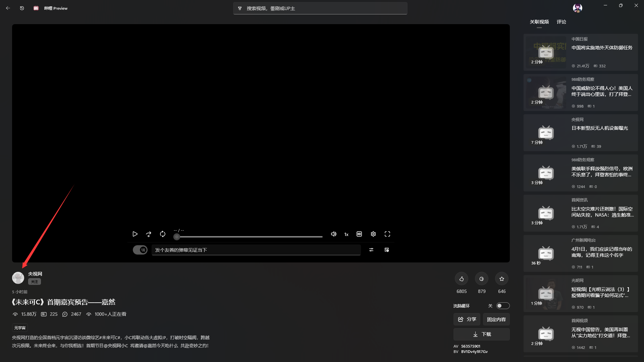644x362 pixels.
Task: Click the 哔哩 Preview app title
Action: [56, 8]
